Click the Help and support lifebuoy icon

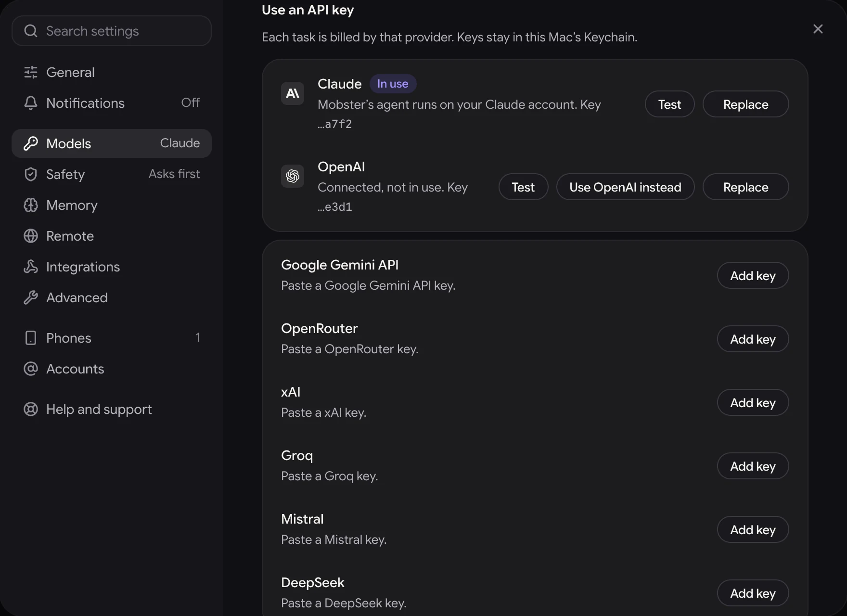pyautogui.click(x=31, y=409)
